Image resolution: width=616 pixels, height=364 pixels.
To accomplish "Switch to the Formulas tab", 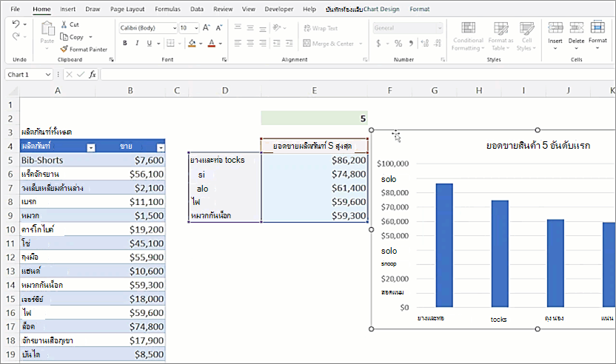I will pos(168,9).
